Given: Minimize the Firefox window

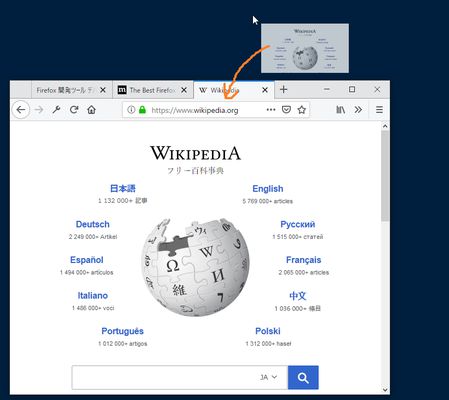Looking at the screenshot, I should 327,89.
